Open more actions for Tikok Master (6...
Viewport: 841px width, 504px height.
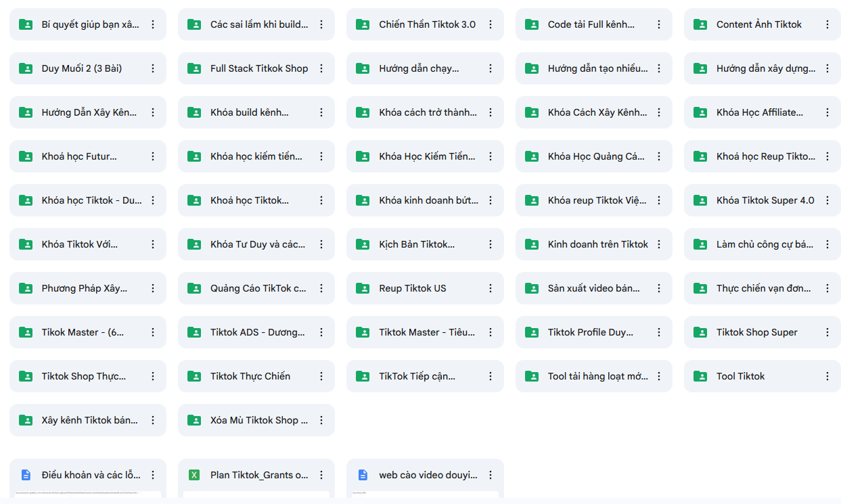coord(153,332)
